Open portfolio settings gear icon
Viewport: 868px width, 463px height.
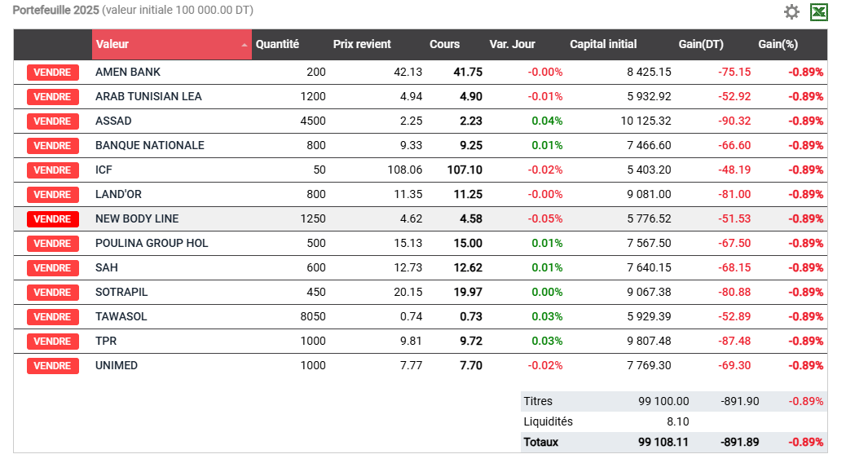click(x=791, y=11)
